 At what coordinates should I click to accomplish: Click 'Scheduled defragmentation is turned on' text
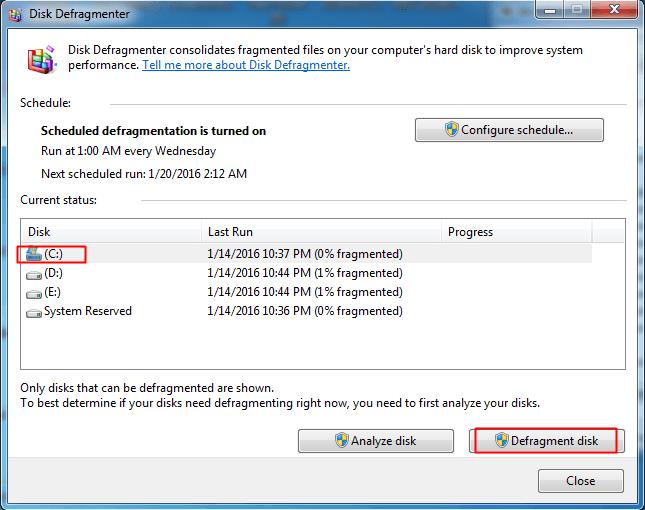pos(153,131)
